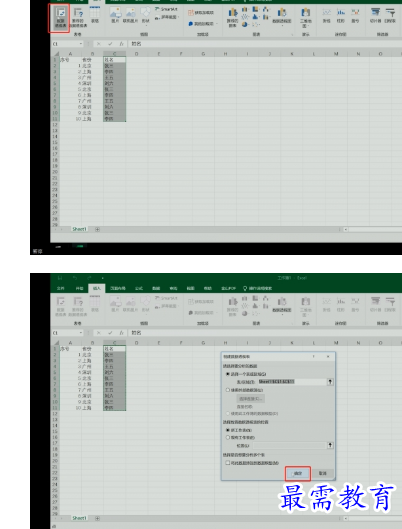Tick the 'Add this data to Data Model' checkbox
Image resolution: width=402 pixels, height=529 pixels.
point(228,463)
